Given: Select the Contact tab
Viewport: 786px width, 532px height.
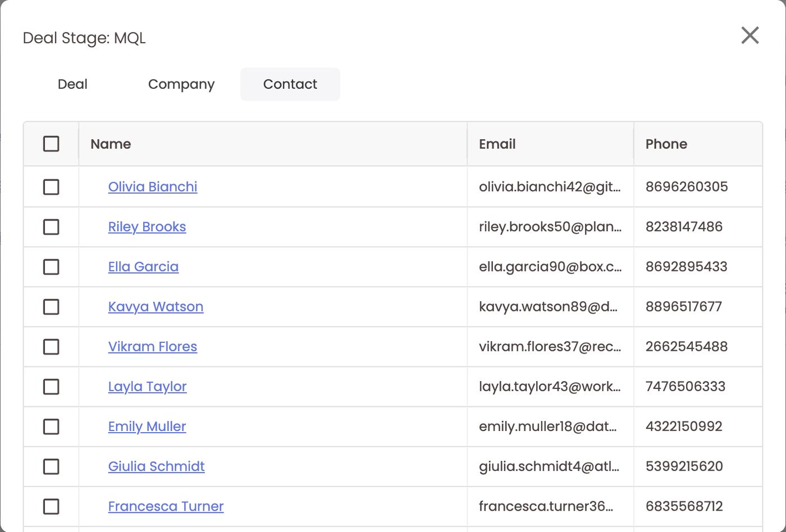Looking at the screenshot, I should tap(290, 84).
